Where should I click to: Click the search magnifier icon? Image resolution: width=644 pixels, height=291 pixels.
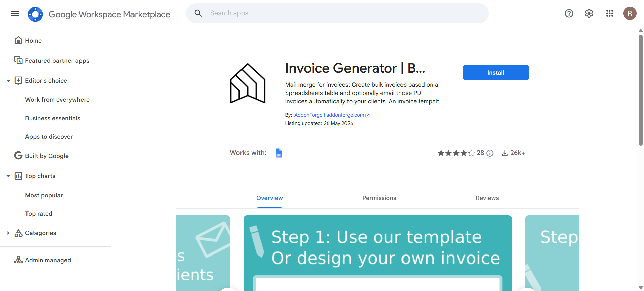[x=198, y=13]
